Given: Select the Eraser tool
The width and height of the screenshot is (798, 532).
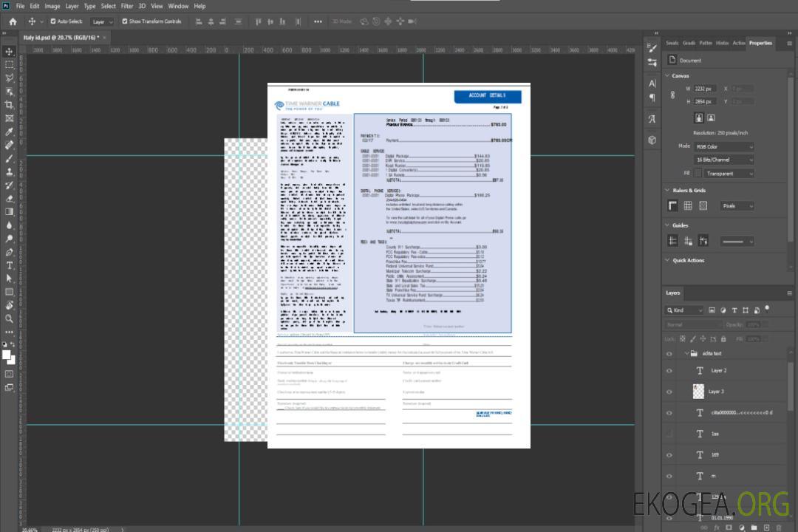Looking at the screenshot, I should coord(9,198).
